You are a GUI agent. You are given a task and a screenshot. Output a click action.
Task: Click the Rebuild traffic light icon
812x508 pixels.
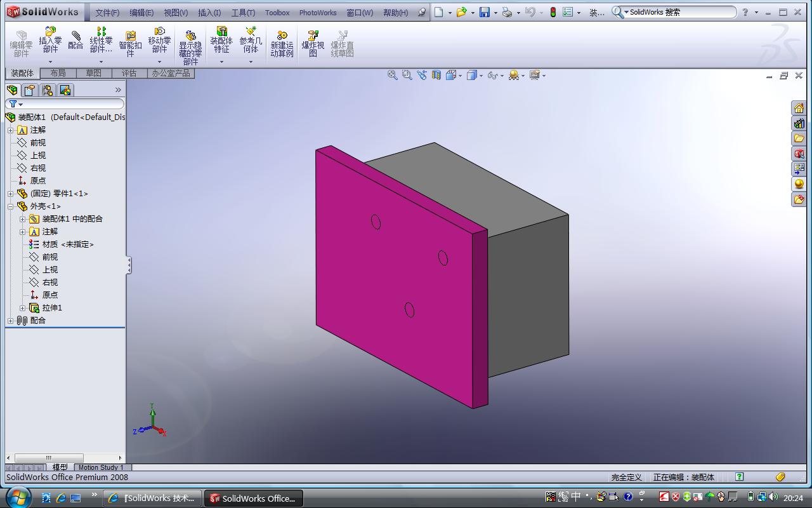point(553,12)
